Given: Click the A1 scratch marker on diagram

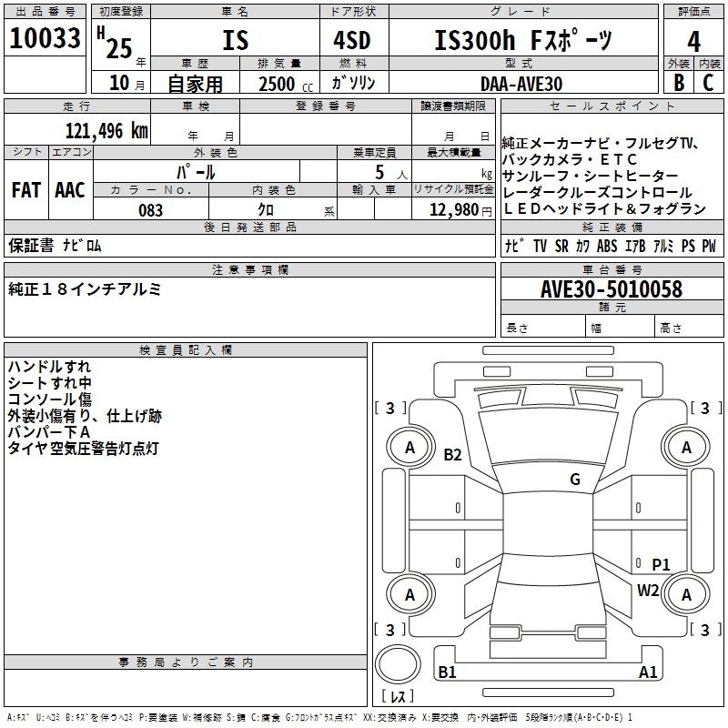Looking at the screenshot, I should (x=648, y=672).
